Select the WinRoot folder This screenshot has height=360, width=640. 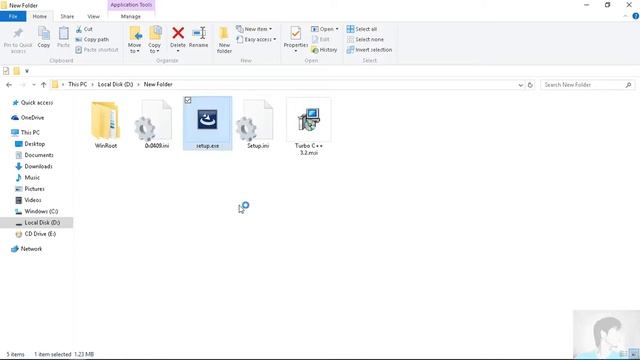click(x=106, y=124)
